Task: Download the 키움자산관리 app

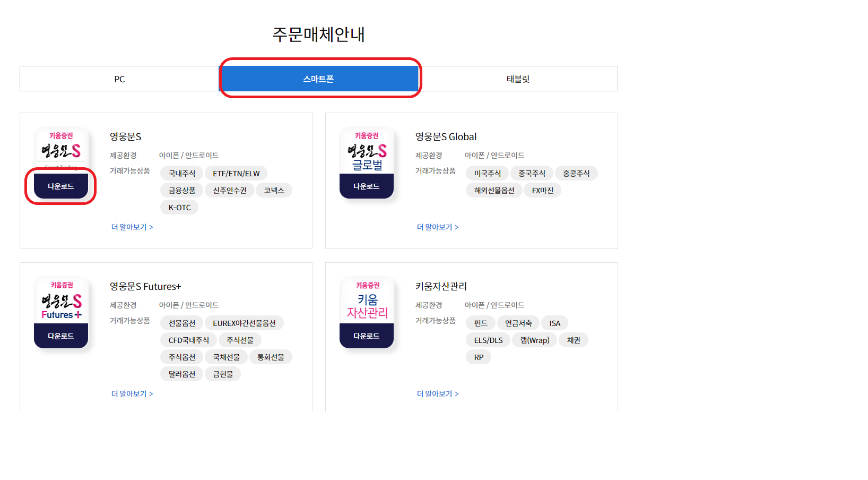Action: 367,336
